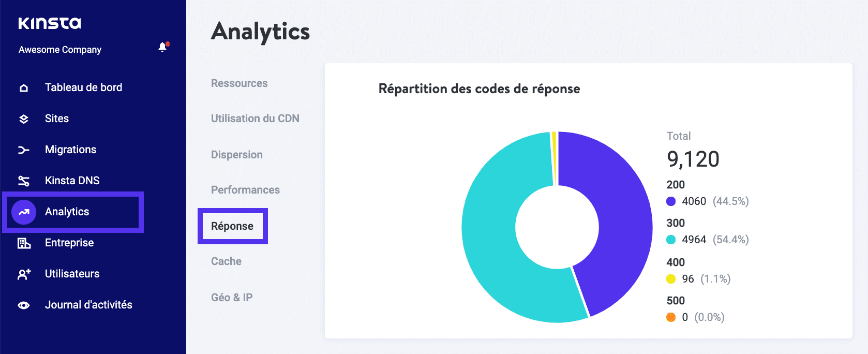
Task: Select Géo & IP
Action: pyautogui.click(x=231, y=297)
